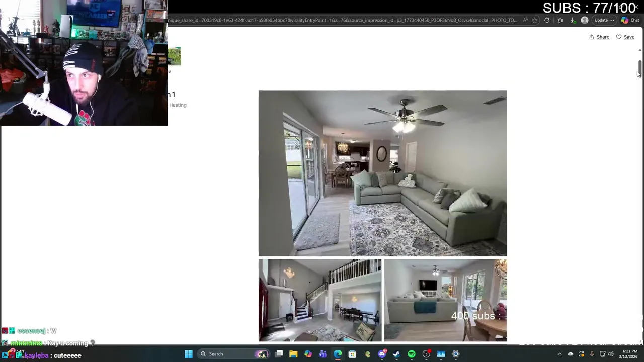This screenshot has width=644, height=362.
Task: Launch Copilot app from taskbar
Action: (308, 354)
